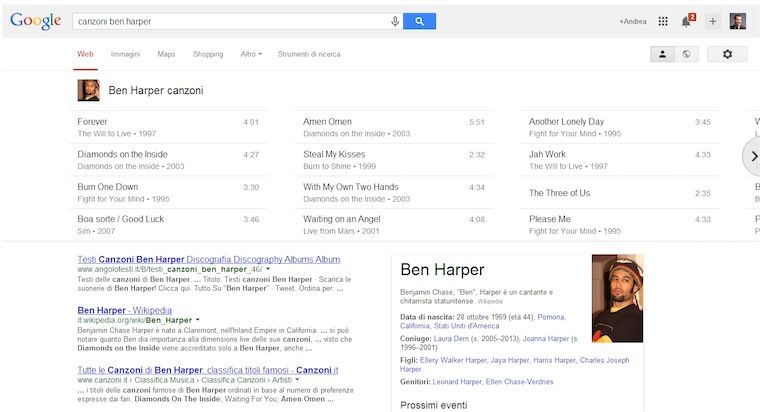This screenshot has width=760, height=412.
Task: Click the plus share button
Action: click(x=712, y=21)
